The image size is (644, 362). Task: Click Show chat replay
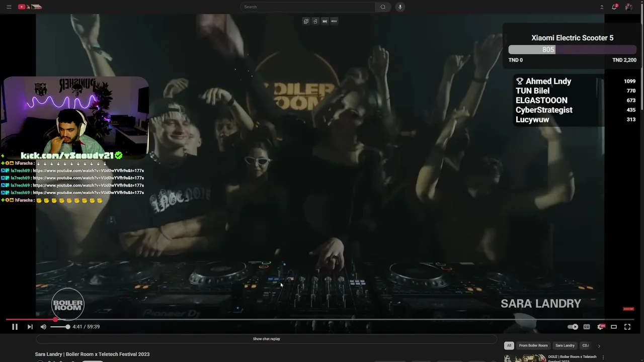266,339
